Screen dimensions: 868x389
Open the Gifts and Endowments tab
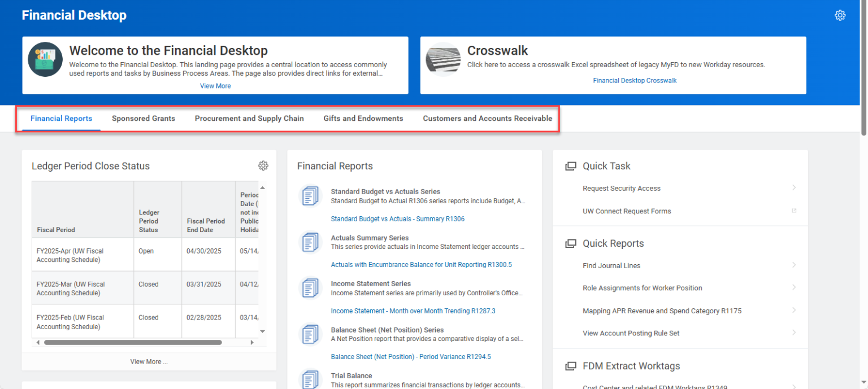tap(363, 118)
